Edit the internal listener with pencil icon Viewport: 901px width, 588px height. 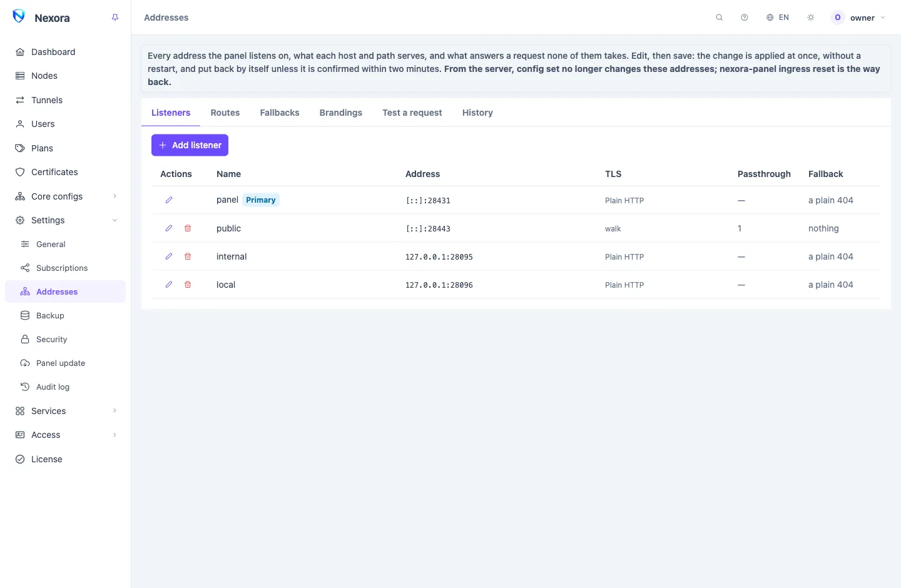pos(169,256)
